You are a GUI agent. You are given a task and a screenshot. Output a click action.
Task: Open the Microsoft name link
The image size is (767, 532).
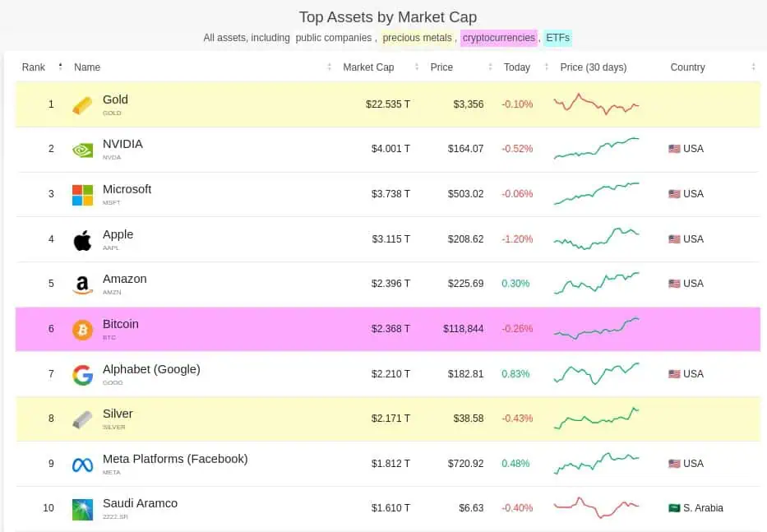coord(127,189)
